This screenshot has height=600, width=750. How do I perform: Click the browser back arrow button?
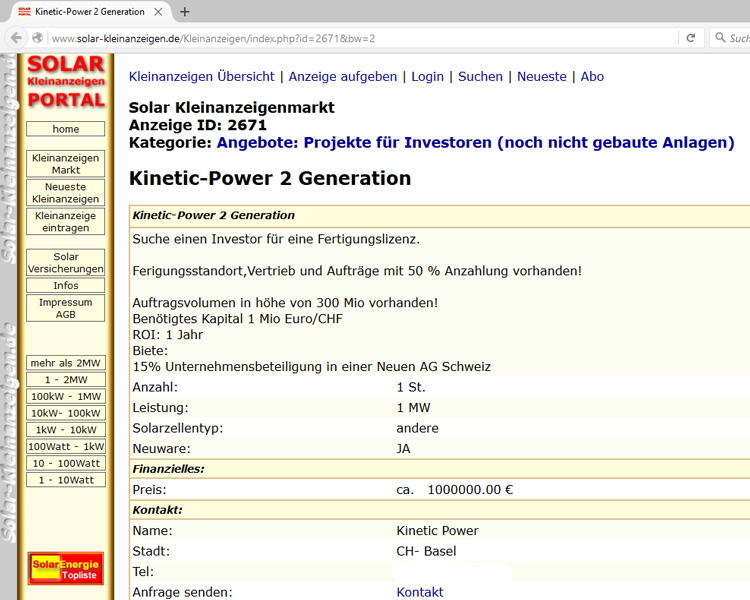[x=16, y=38]
